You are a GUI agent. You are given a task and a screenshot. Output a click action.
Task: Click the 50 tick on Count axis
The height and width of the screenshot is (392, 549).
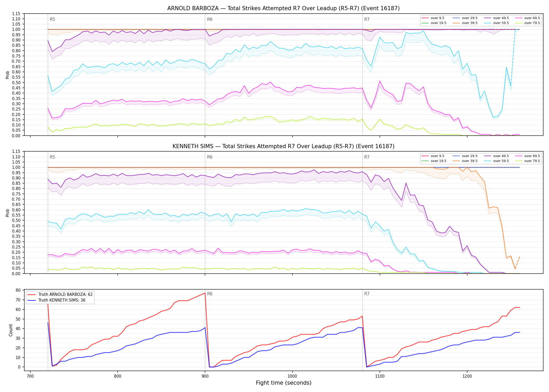(x=18, y=319)
